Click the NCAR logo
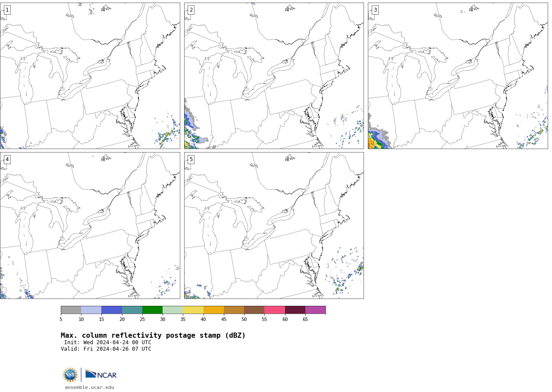Viewport: 552px width, 392px height. pos(101,375)
